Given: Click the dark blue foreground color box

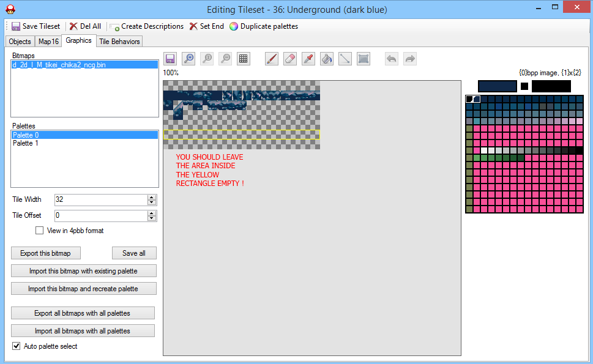Looking at the screenshot, I should [498, 86].
